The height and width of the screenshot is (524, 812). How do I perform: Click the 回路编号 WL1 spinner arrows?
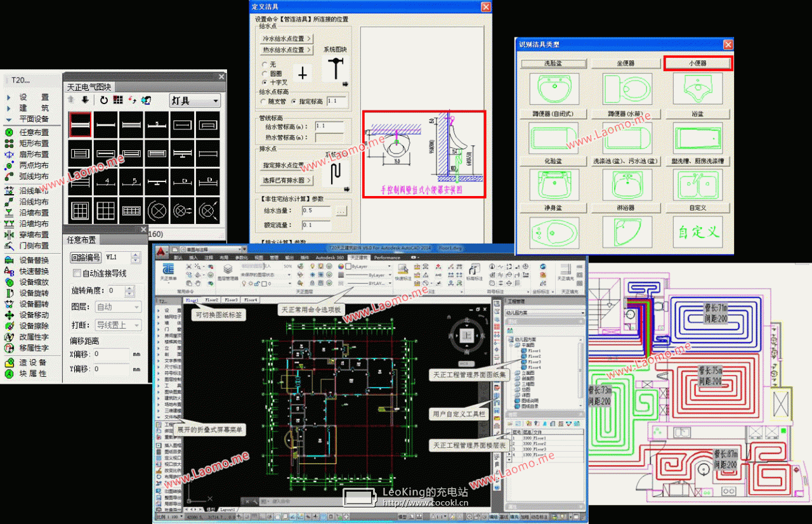tap(135, 258)
